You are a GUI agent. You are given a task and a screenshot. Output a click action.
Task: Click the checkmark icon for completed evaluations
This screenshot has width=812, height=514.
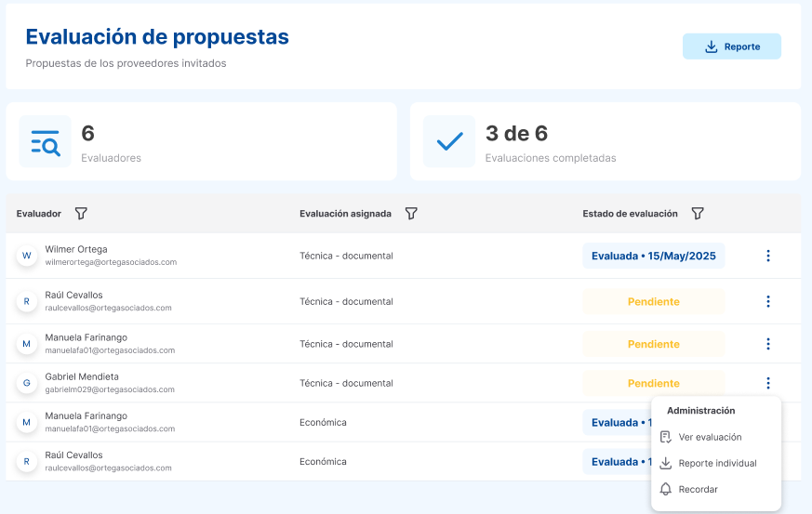pyautogui.click(x=449, y=141)
